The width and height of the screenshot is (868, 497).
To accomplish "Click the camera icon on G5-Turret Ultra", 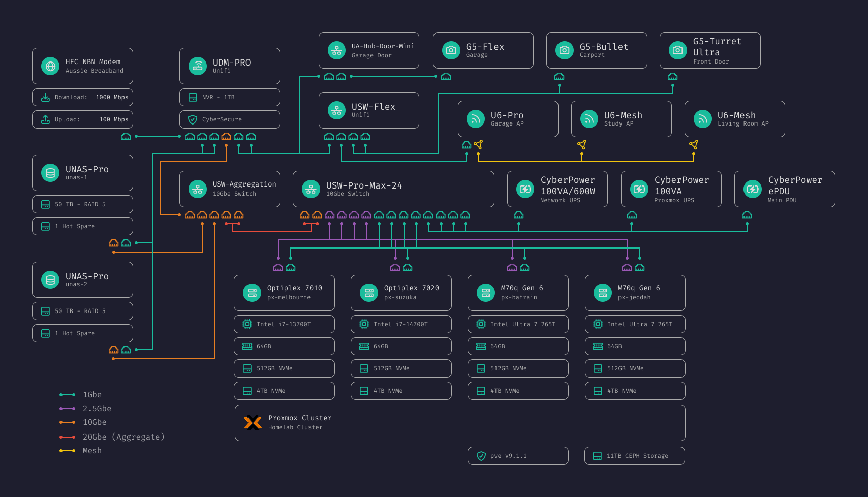I will (x=677, y=50).
